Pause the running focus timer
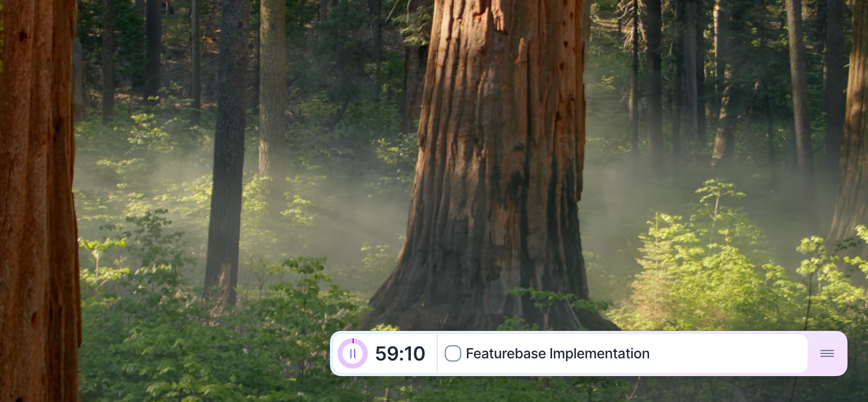The width and height of the screenshot is (868, 402). click(x=353, y=354)
